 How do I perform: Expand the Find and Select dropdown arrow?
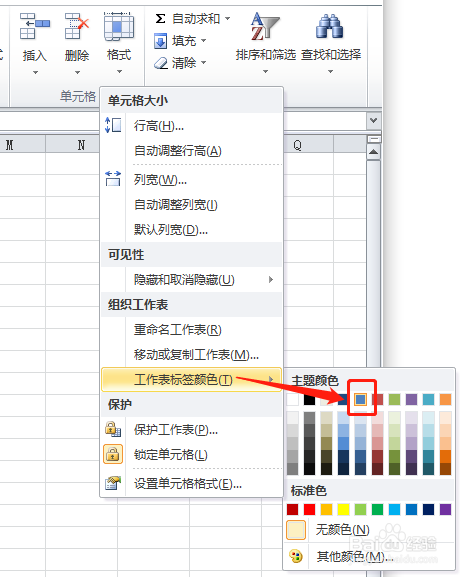pos(330,71)
